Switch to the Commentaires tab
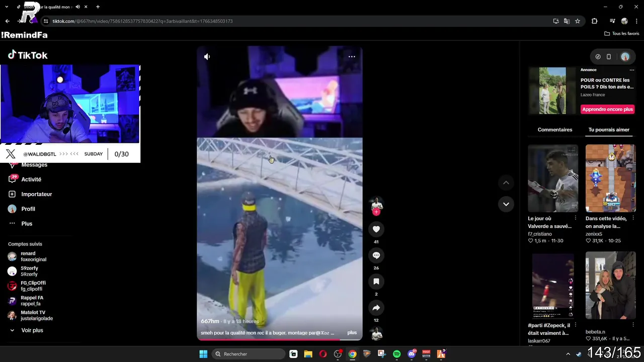Screen dimensions: 644x362 click(555, 130)
